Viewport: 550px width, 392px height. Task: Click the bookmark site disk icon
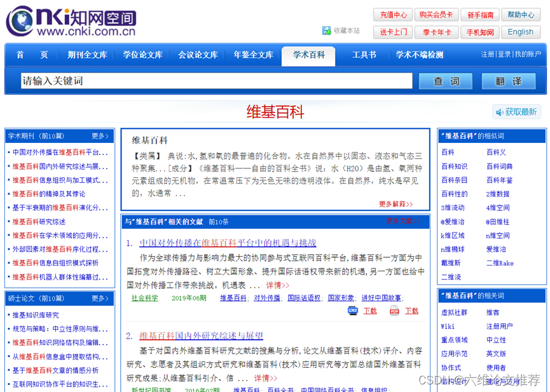pyautogui.click(x=327, y=30)
